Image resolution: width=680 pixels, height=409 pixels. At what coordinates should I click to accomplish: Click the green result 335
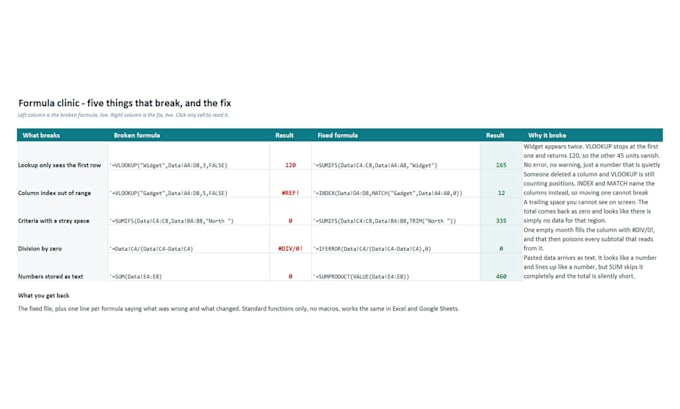tap(501, 221)
